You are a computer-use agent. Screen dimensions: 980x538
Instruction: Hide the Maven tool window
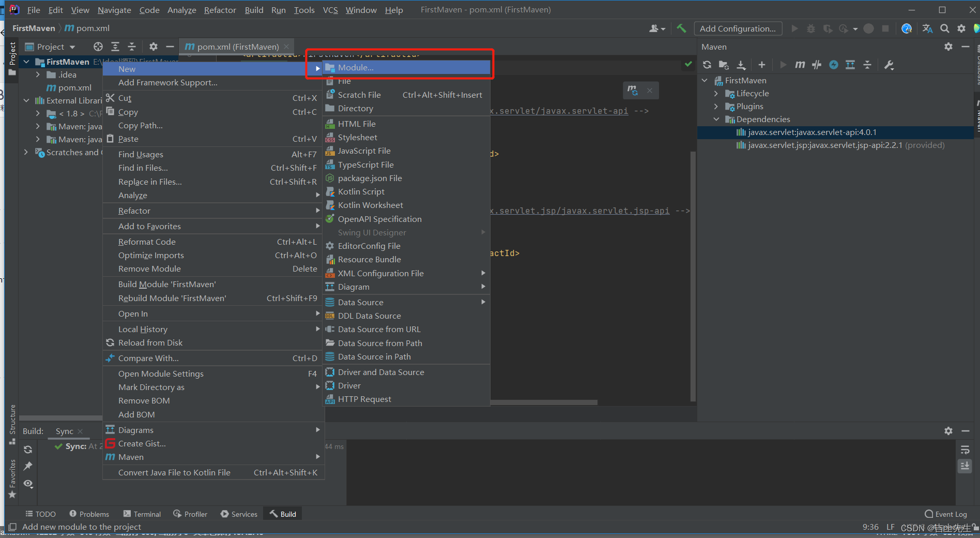pos(965,47)
